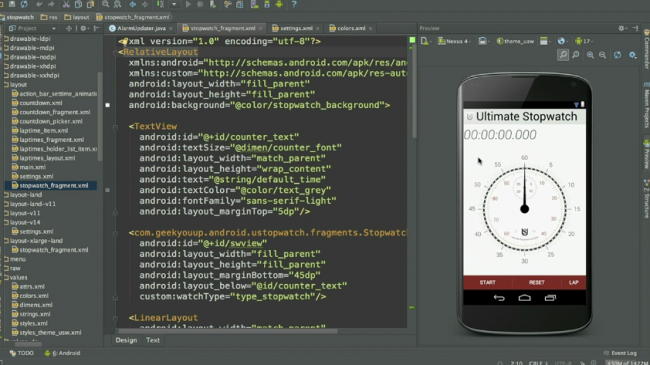Open the Event Log
This screenshot has width=650, height=365.
tap(620, 353)
